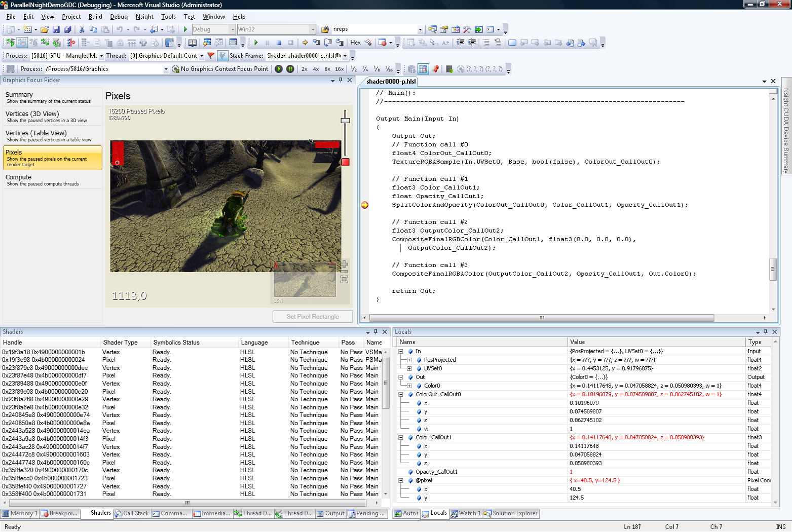The width and height of the screenshot is (792, 532).
Task: Click the Step Out icon
Action: pos(340,43)
